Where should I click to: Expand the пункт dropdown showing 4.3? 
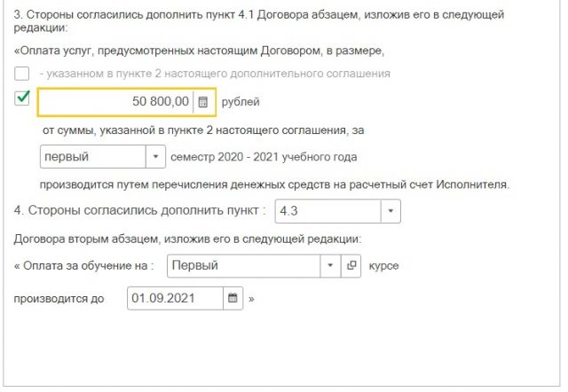tap(390, 211)
